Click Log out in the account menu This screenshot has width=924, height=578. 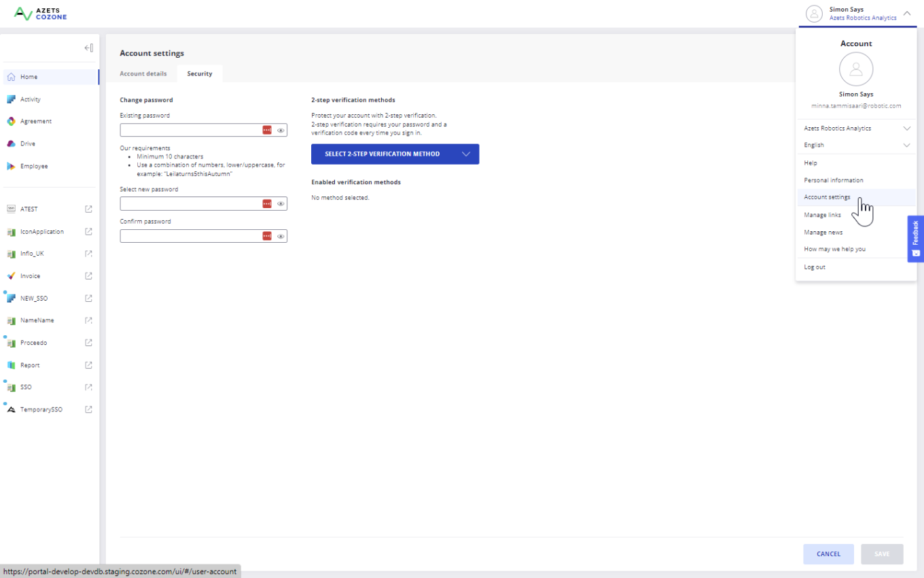pyautogui.click(x=815, y=267)
